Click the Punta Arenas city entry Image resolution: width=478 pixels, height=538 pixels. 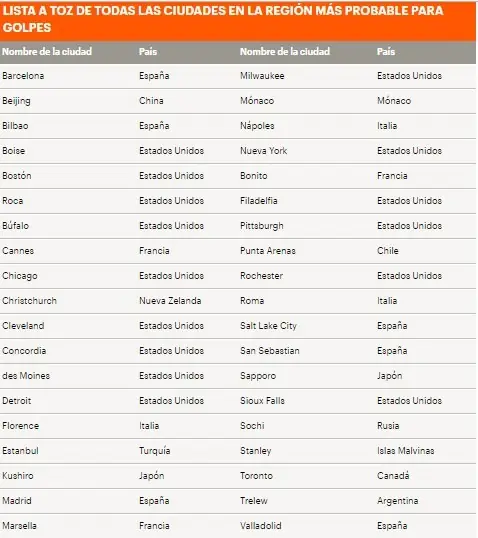[x=268, y=251]
